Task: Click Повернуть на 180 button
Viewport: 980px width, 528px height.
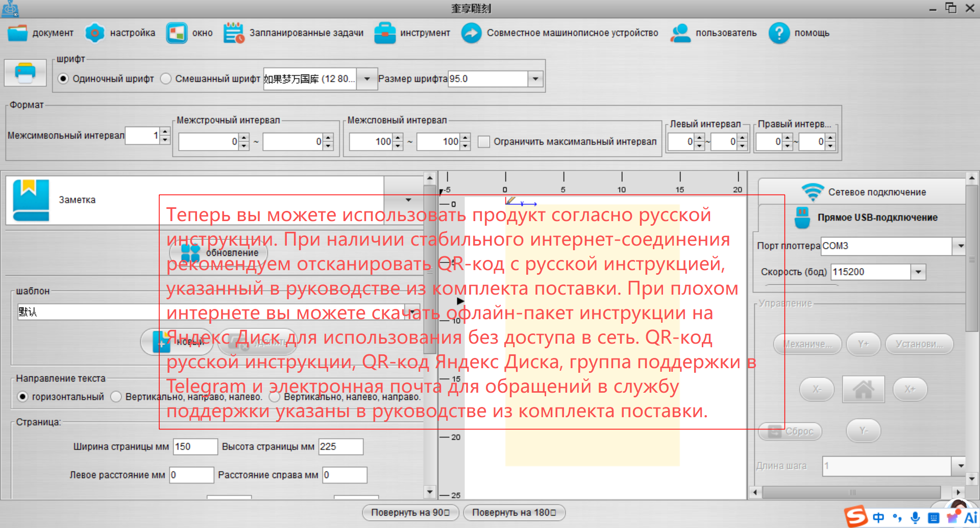Action: click(514, 512)
